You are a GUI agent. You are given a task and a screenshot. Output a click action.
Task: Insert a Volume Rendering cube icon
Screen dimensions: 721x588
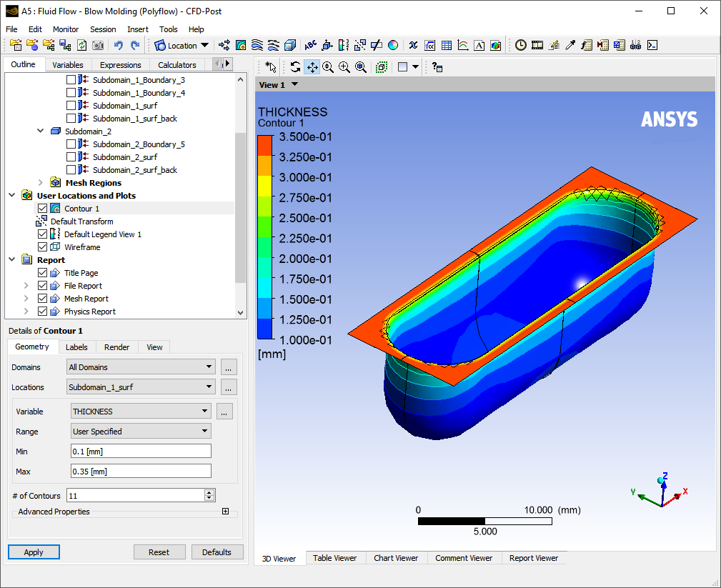(289, 45)
